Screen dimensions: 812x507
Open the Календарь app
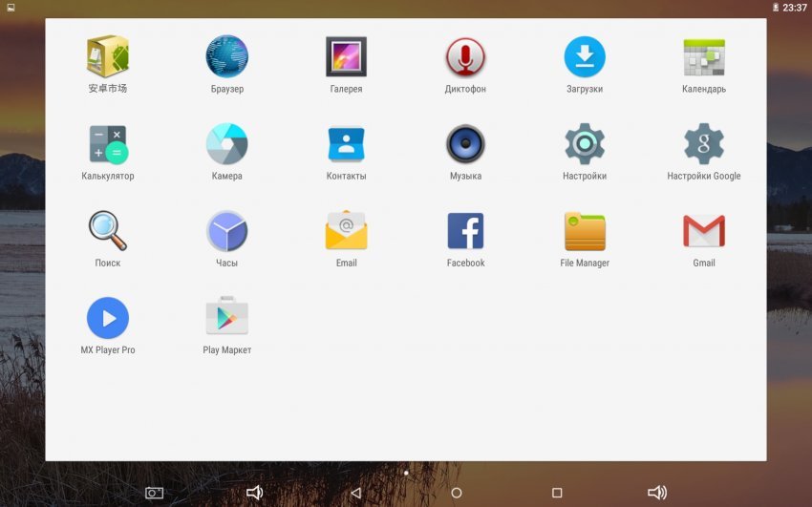coord(704,57)
